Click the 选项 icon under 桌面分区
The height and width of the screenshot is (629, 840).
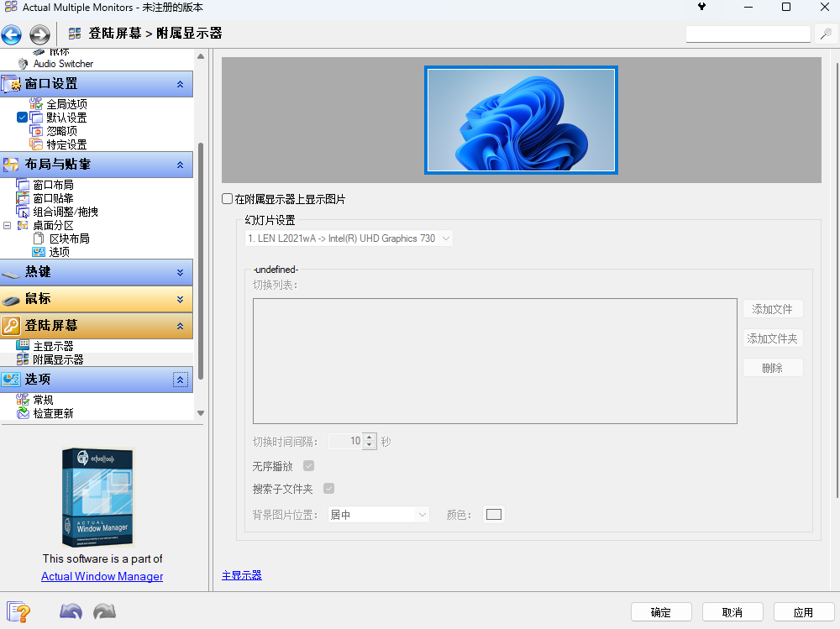pos(39,252)
